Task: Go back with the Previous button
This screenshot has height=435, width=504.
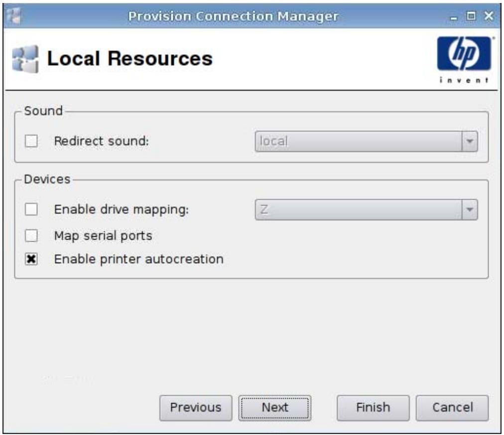Action: click(x=195, y=408)
